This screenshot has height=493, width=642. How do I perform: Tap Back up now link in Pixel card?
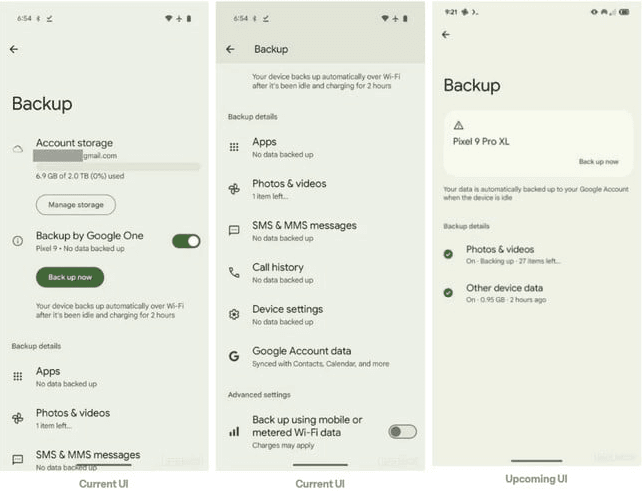click(x=599, y=162)
